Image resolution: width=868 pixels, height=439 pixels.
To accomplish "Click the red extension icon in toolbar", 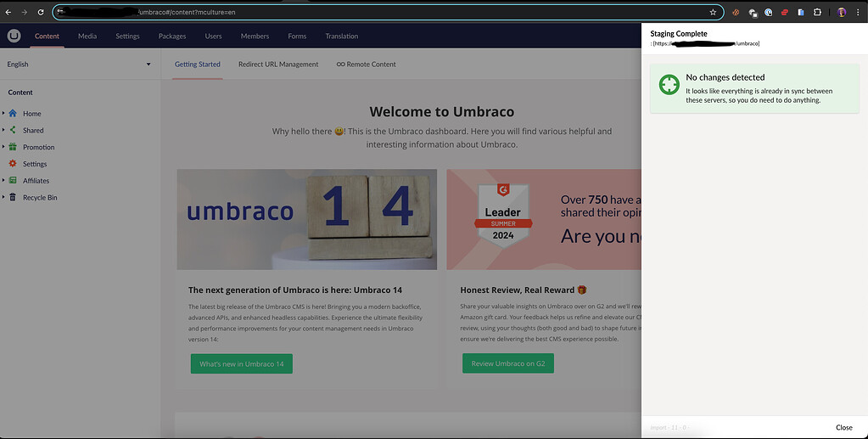I will pos(784,12).
